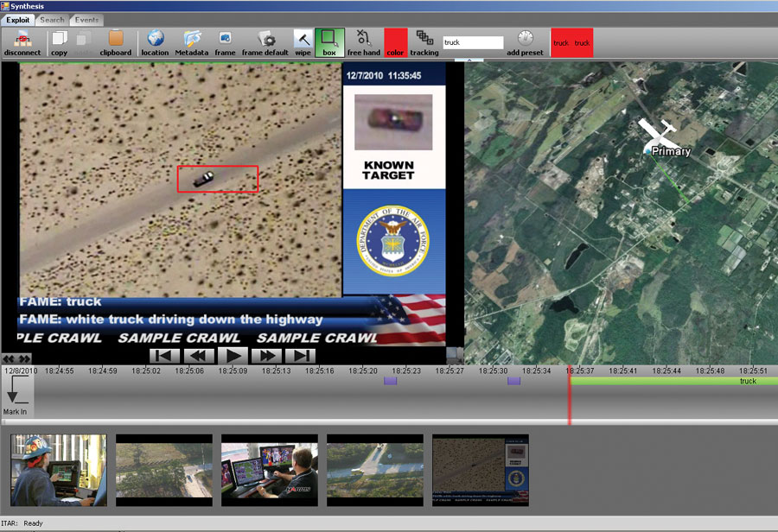This screenshot has width=778, height=532.
Task: Click the disconnect toolbar icon
Action: [22, 40]
